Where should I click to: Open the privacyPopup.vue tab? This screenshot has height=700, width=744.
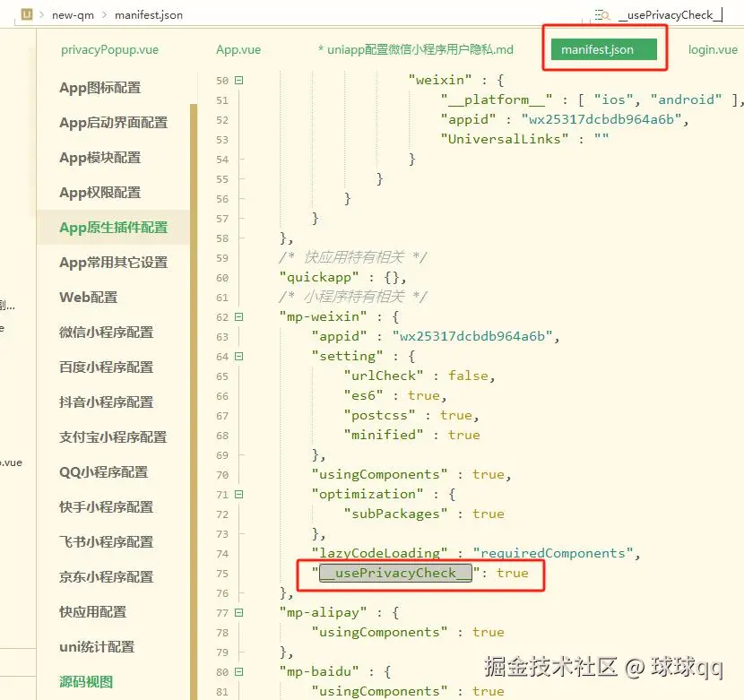point(109,50)
